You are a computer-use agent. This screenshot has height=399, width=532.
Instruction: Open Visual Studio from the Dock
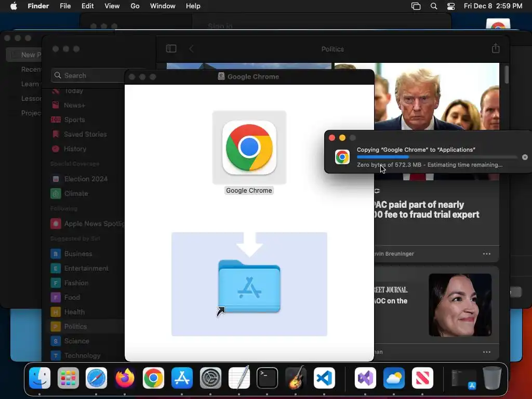(365, 378)
